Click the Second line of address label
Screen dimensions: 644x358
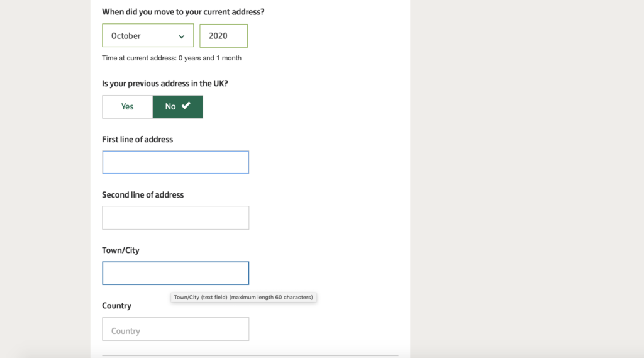pyautogui.click(x=143, y=195)
